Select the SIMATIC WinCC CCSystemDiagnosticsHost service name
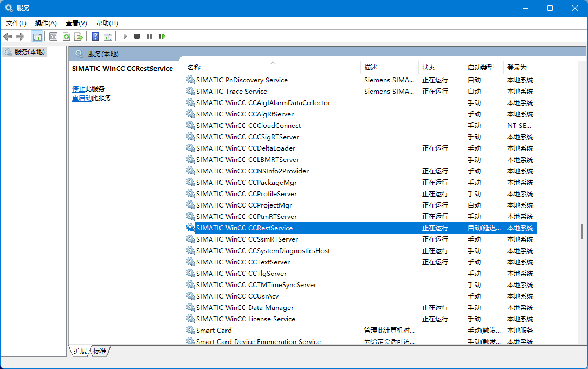This screenshot has width=588, height=369. point(263,250)
